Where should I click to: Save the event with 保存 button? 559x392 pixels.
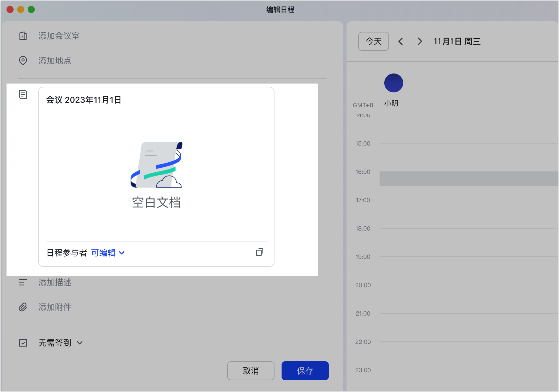coord(305,371)
